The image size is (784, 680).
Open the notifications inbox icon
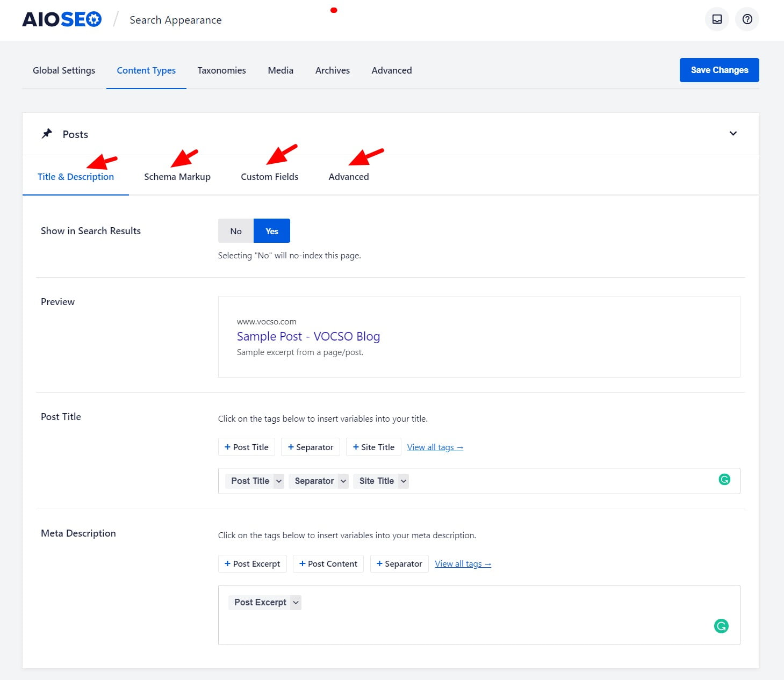(x=717, y=19)
